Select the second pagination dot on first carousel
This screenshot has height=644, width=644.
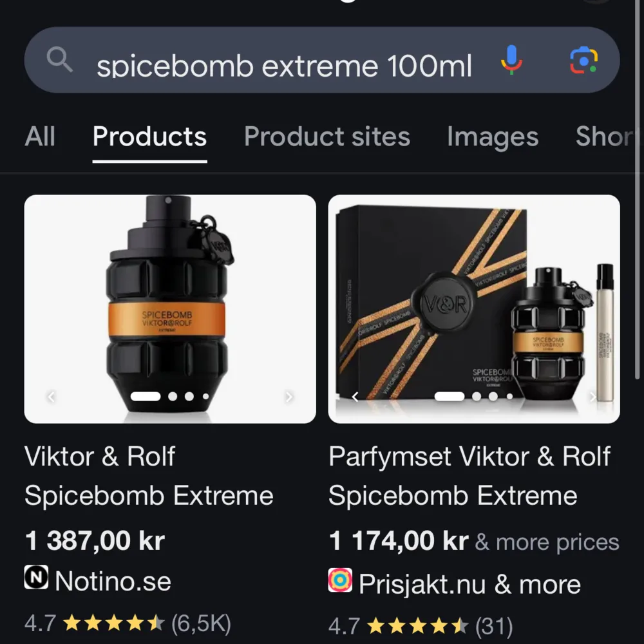(174, 397)
